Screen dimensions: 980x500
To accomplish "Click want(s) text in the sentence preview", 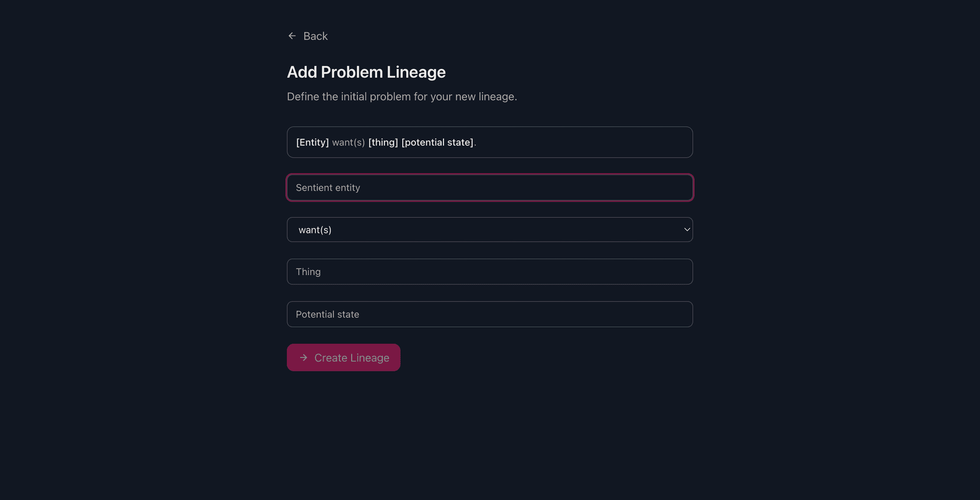I will [348, 142].
